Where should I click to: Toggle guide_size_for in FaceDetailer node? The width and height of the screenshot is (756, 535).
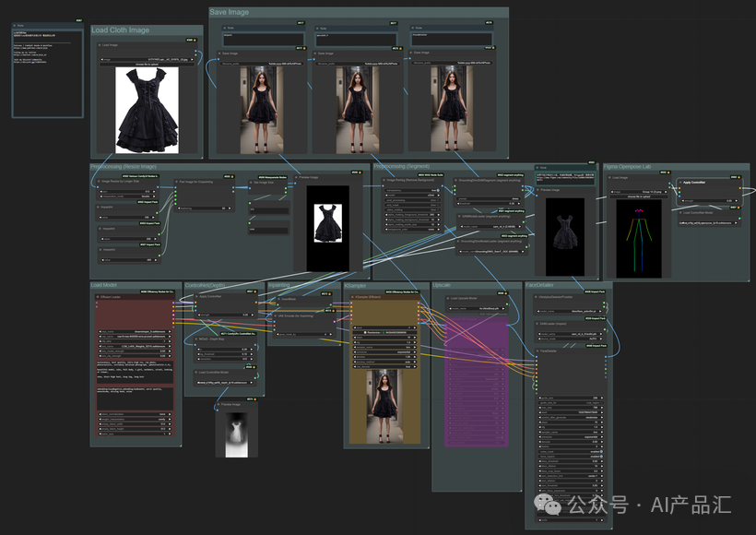point(571,403)
